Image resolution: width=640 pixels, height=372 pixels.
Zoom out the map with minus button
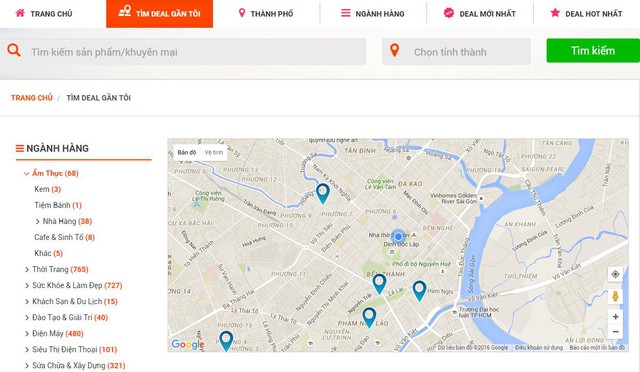coord(615,332)
